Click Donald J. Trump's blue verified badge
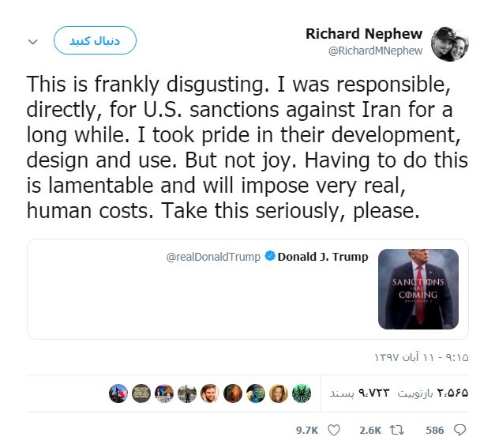 270,256
